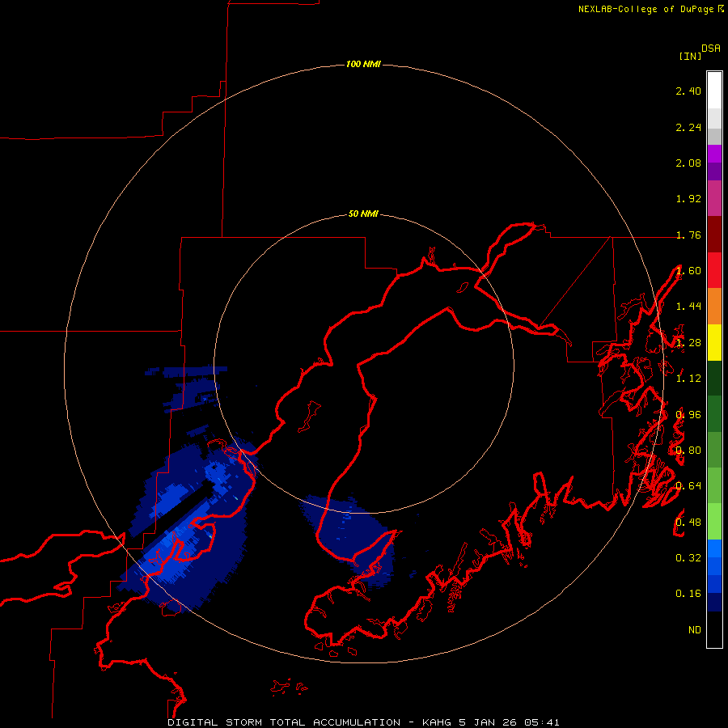Select the yellow legend swatch
Screen dimensions: 728x728
[714, 342]
